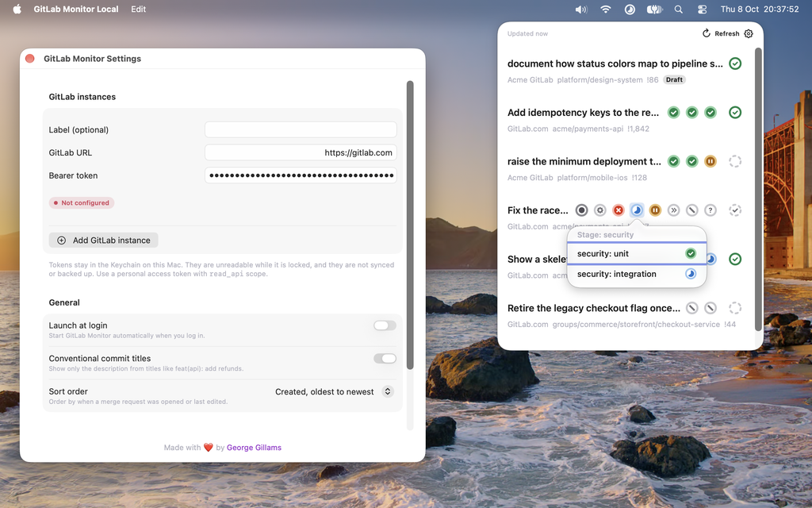Click the green check status icon in document how status colors row

735,63
